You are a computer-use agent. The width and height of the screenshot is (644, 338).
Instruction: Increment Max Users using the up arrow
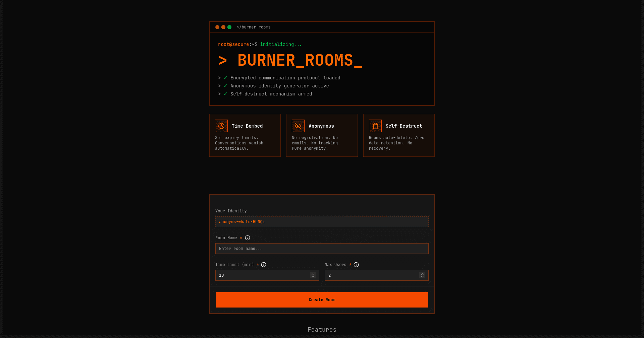point(422,274)
